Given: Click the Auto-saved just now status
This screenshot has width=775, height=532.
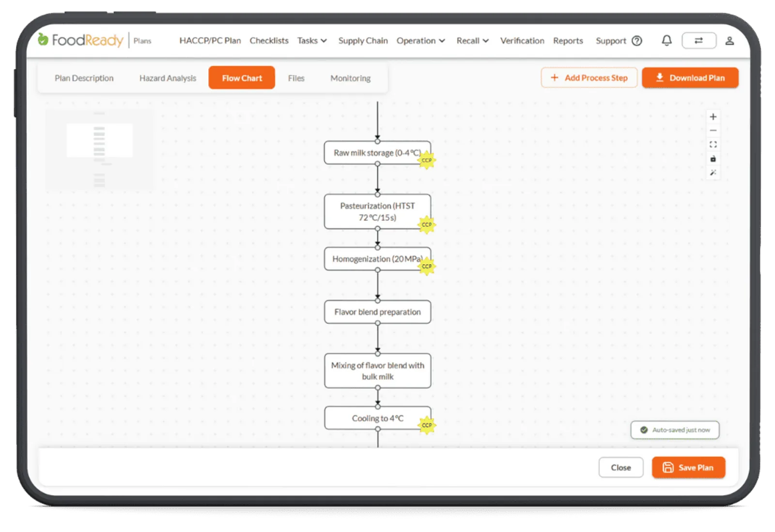Looking at the screenshot, I should point(675,430).
